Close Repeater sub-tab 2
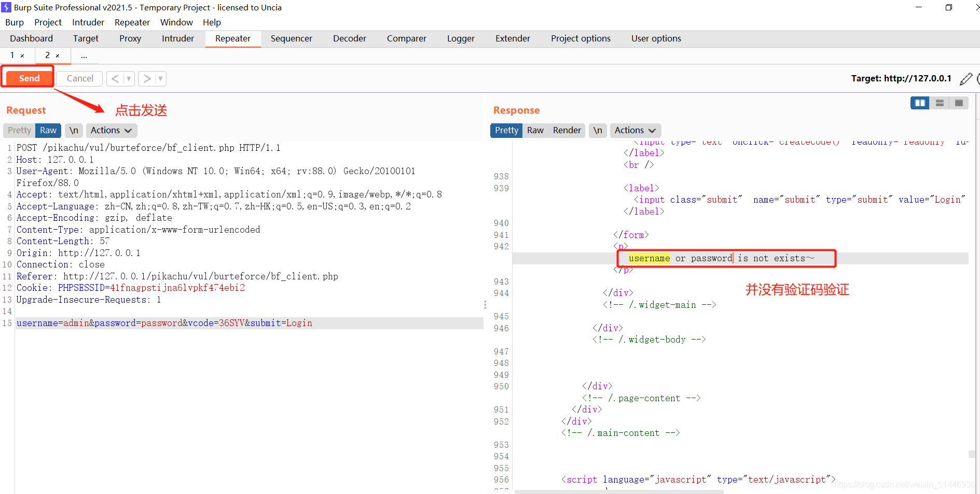Screen dimensions: 980x494 click(x=58, y=55)
